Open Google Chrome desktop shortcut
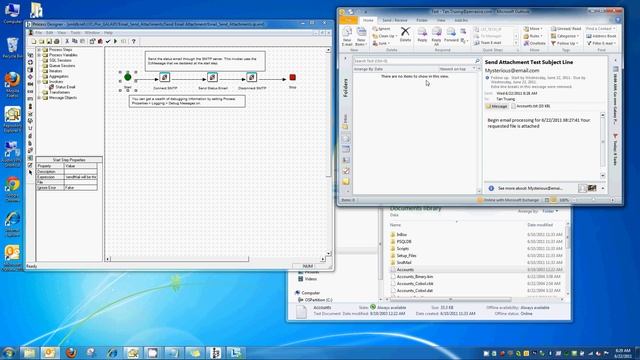The height and width of the screenshot is (360, 640). click(x=12, y=190)
